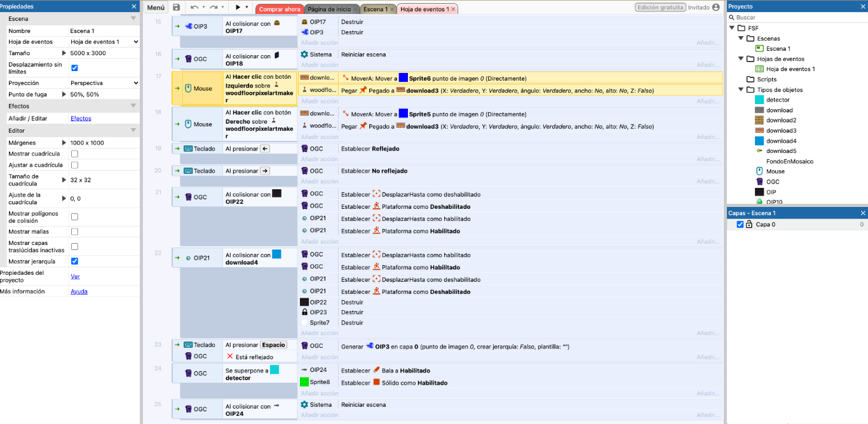Collapse the Tipos de objetos folder
Viewport: 868px width, 424px height.
(x=742, y=89)
